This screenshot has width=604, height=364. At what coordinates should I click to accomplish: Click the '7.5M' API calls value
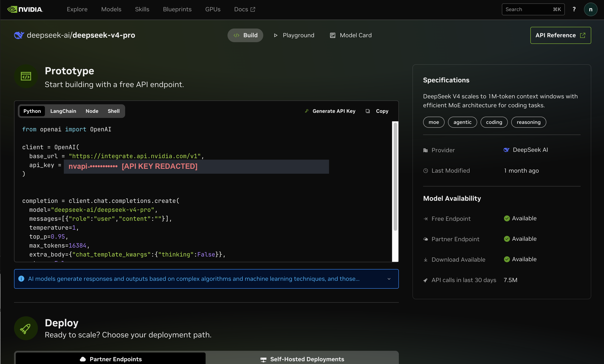point(510,280)
